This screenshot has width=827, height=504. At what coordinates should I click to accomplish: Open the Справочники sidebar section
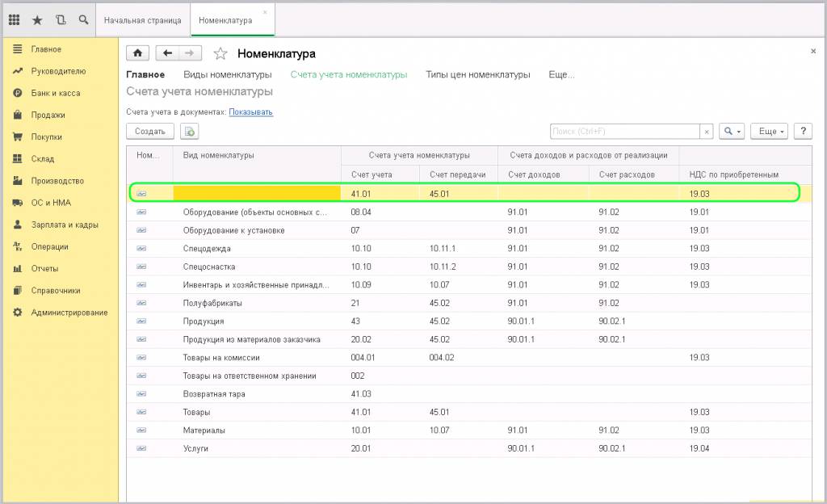56,291
